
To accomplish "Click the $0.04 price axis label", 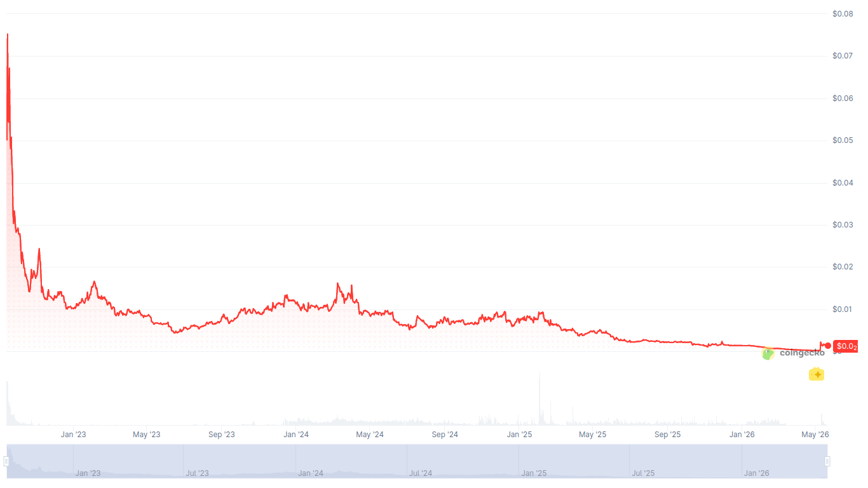I will click(843, 183).
